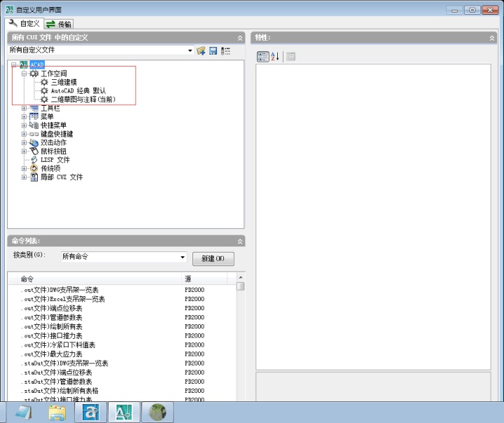
Task: Expand the 鼠标按钮 tree node
Action: pyautogui.click(x=24, y=151)
